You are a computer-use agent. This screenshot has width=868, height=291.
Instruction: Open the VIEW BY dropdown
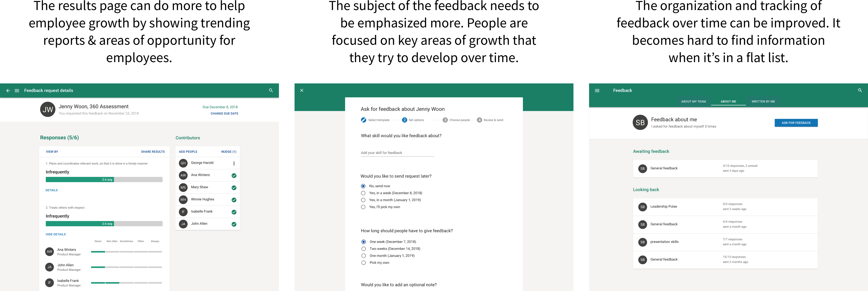[x=52, y=152]
